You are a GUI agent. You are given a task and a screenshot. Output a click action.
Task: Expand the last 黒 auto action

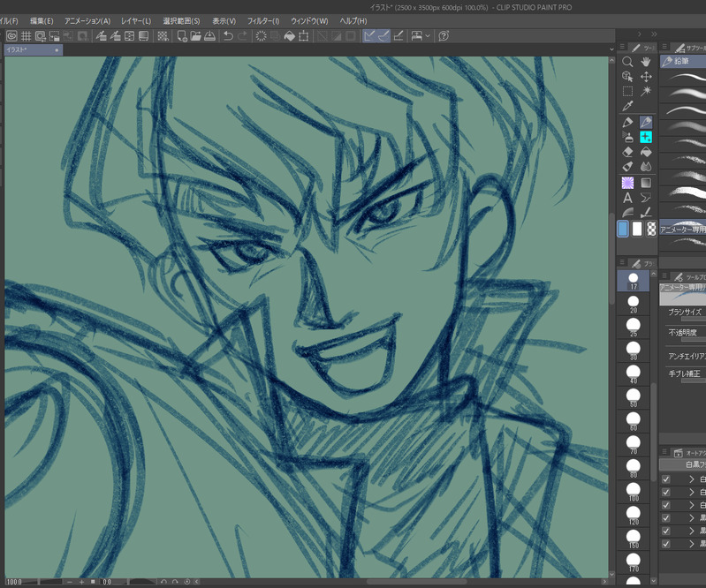[x=692, y=544]
